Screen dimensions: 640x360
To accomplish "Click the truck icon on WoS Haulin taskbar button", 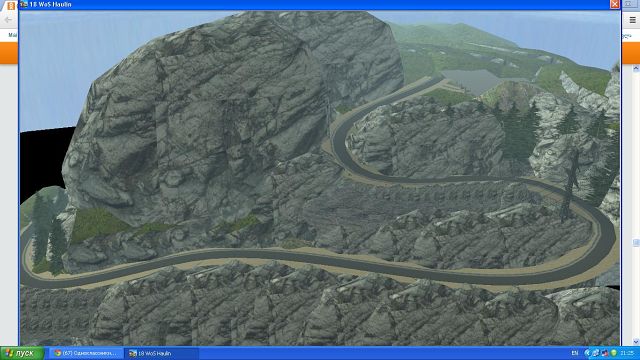I will coord(133,353).
